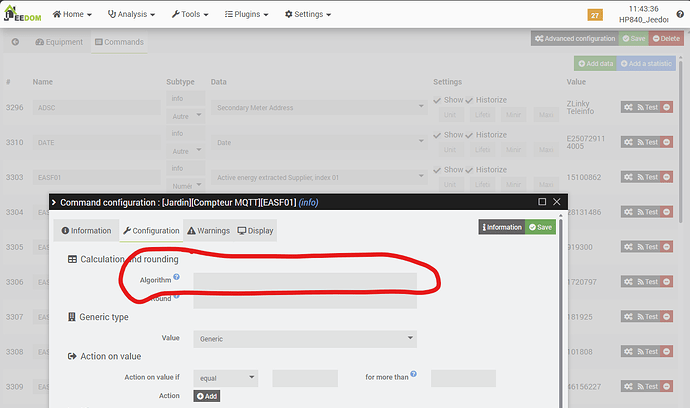Click the green Save button in dialog
This screenshot has width=690, height=408.
click(540, 227)
